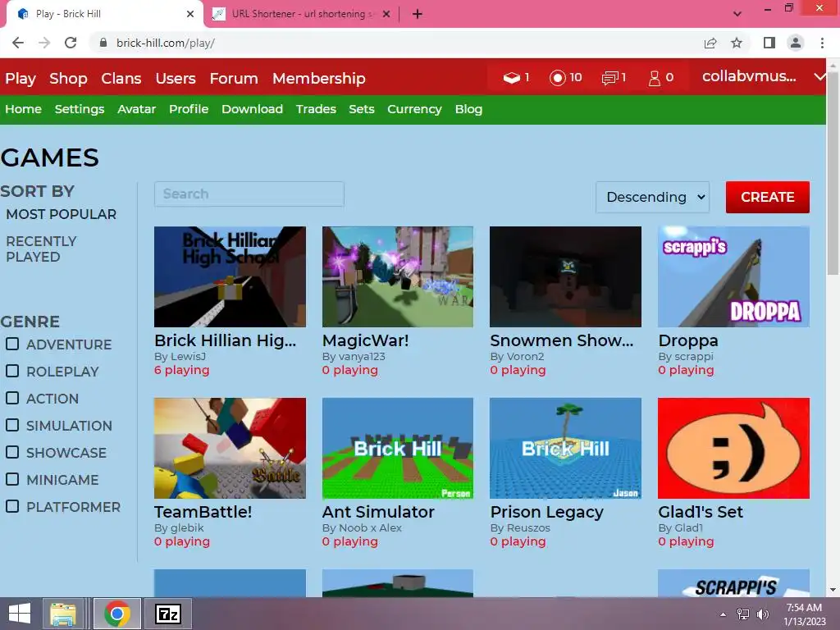Click the network tray icon
The height and width of the screenshot is (630, 840).
[x=743, y=614]
